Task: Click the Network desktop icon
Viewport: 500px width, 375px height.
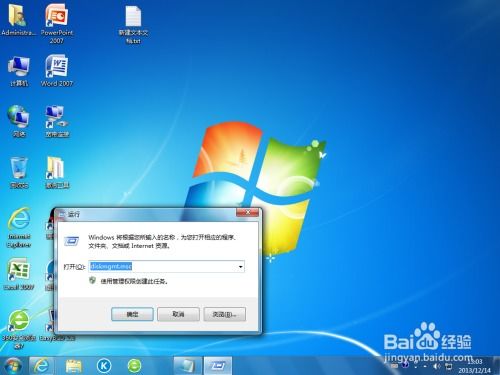Action: pos(19,121)
